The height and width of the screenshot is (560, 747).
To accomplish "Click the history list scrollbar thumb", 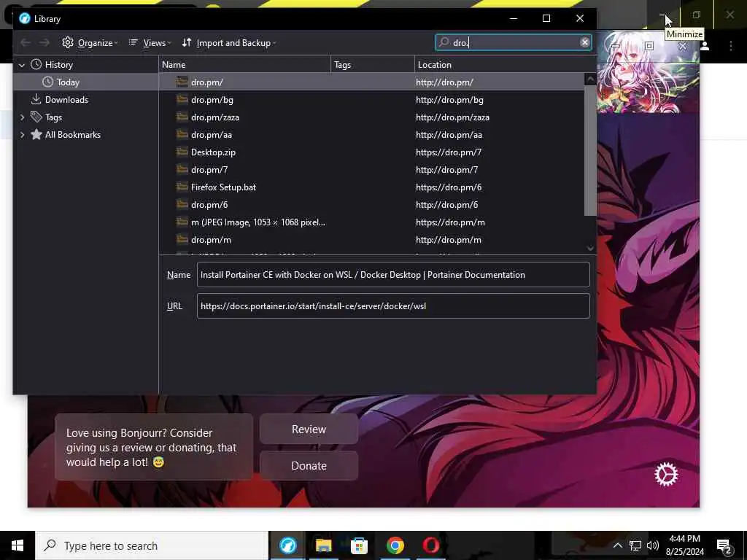I will (x=590, y=150).
